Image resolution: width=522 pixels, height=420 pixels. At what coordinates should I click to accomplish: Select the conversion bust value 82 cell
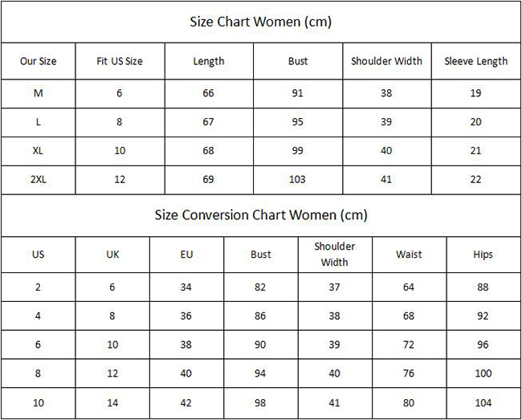(x=260, y=287)
